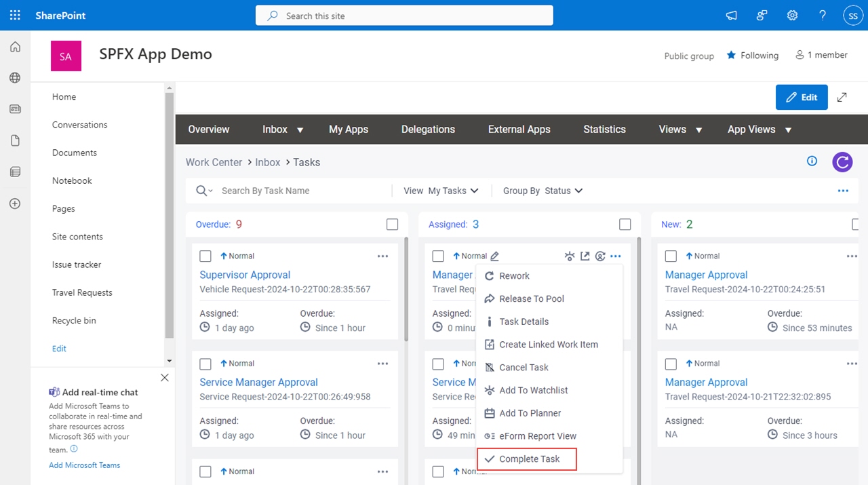
Task: Select all tasks in Overdue column checkbox
Action: 392,225
